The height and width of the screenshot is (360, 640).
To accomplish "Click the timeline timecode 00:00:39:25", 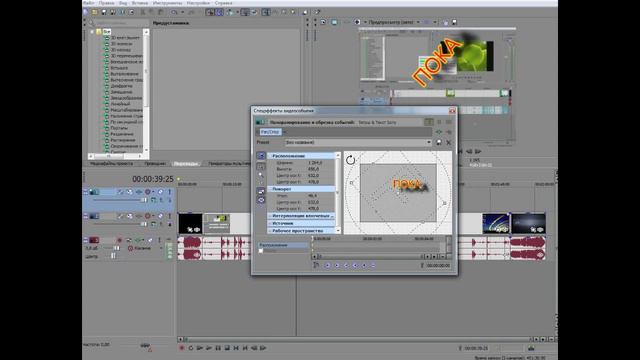I will 153,179.
